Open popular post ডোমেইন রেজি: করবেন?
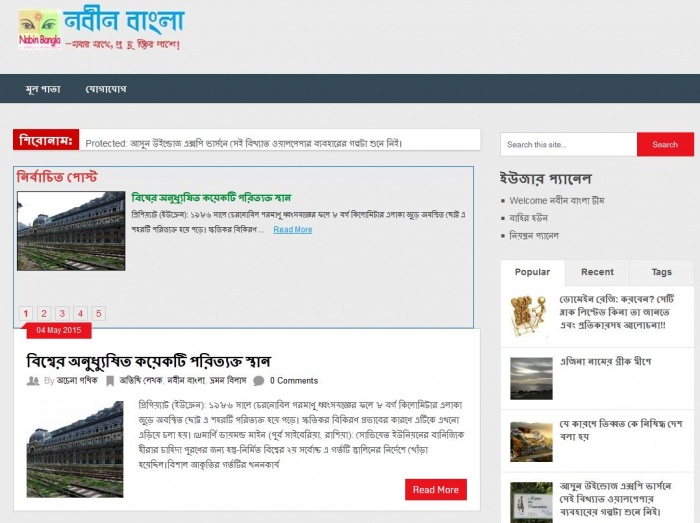The height and width of the screenshot is (523, 700). [617, 312]
